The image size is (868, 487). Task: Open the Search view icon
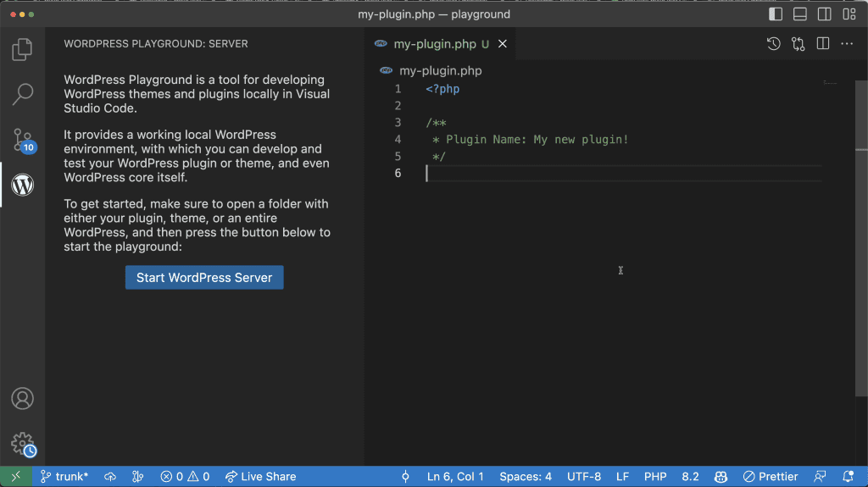[22, 94]
